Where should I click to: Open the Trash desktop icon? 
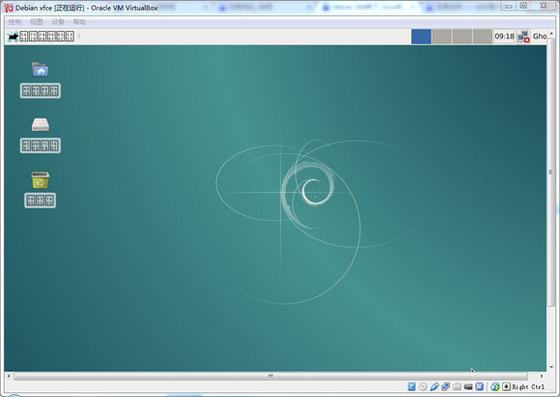(x=40, y=180)
